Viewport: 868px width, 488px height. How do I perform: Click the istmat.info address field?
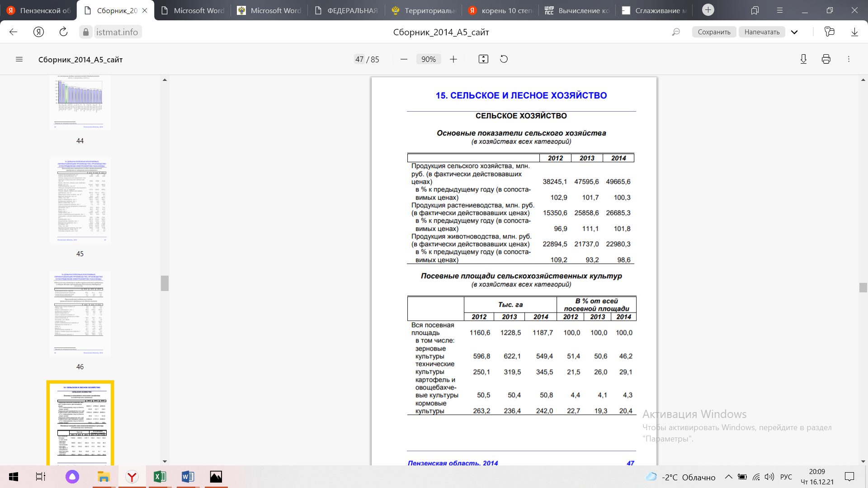point(118,32)
